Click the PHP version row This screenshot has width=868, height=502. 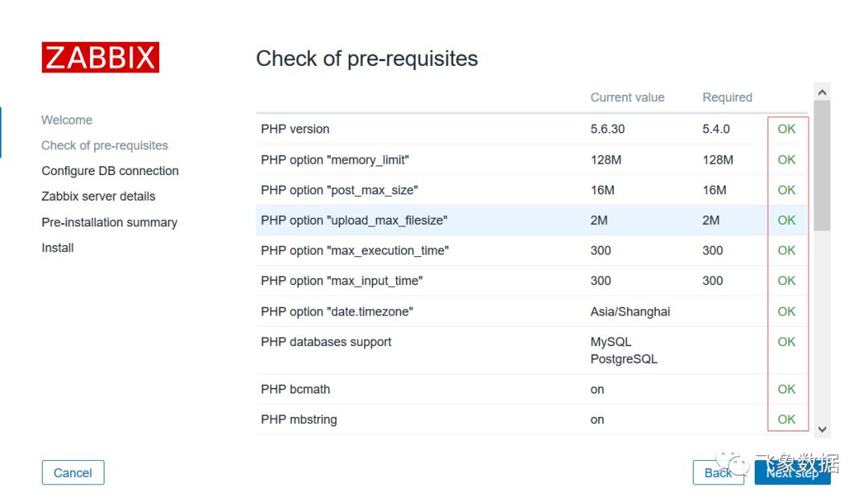point(531,129)
